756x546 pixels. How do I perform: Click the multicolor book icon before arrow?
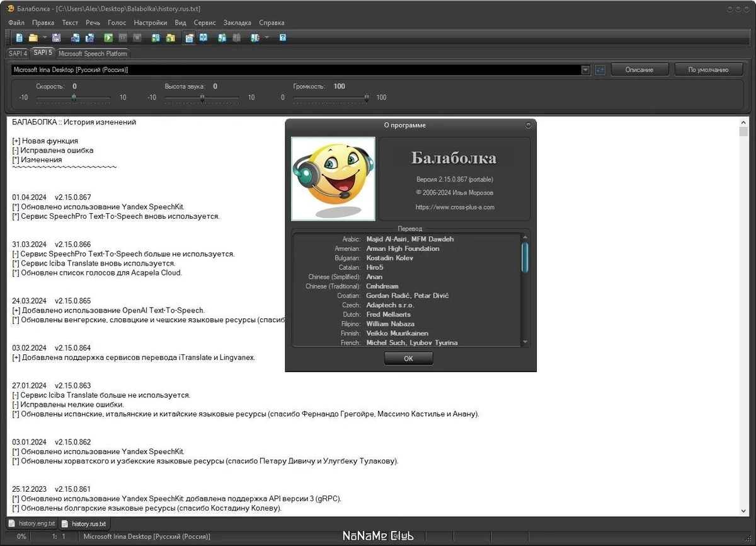pos(255,38)
